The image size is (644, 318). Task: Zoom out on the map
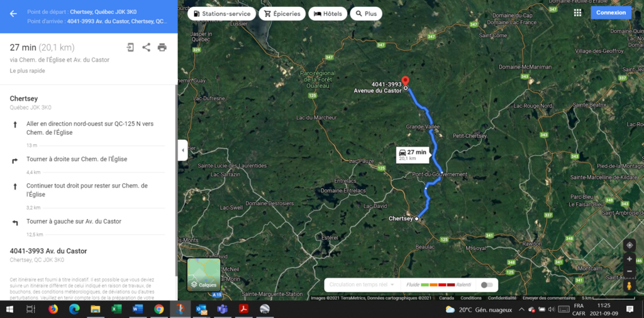pos(629,271)
